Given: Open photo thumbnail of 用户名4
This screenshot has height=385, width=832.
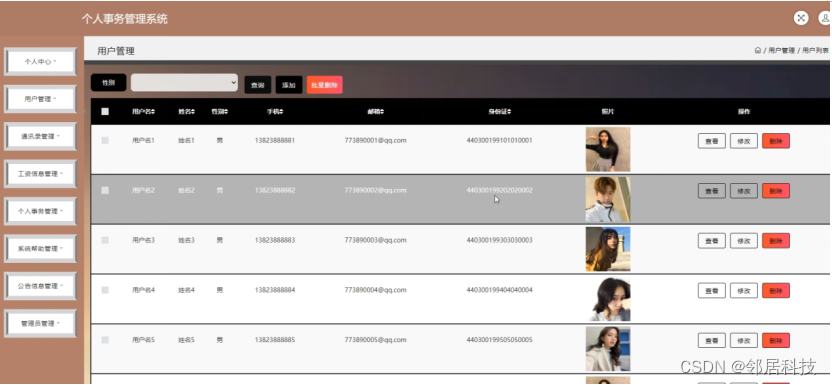Looking at the screenshot, I should (608, 299).
